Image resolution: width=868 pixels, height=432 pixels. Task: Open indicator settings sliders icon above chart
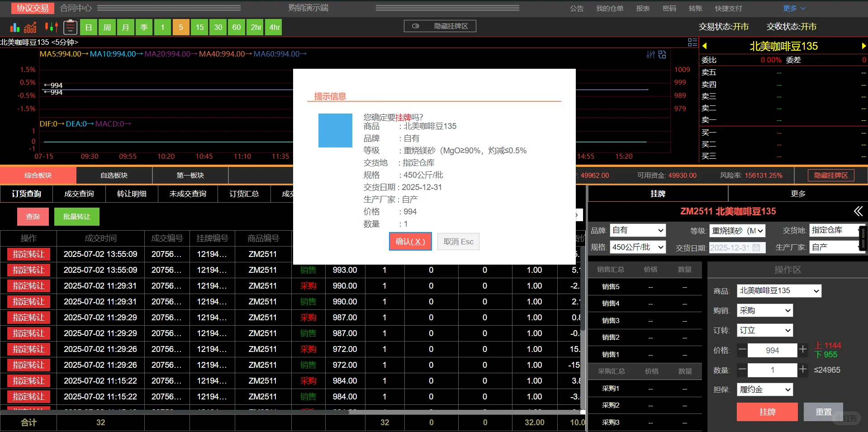[650, 55]
